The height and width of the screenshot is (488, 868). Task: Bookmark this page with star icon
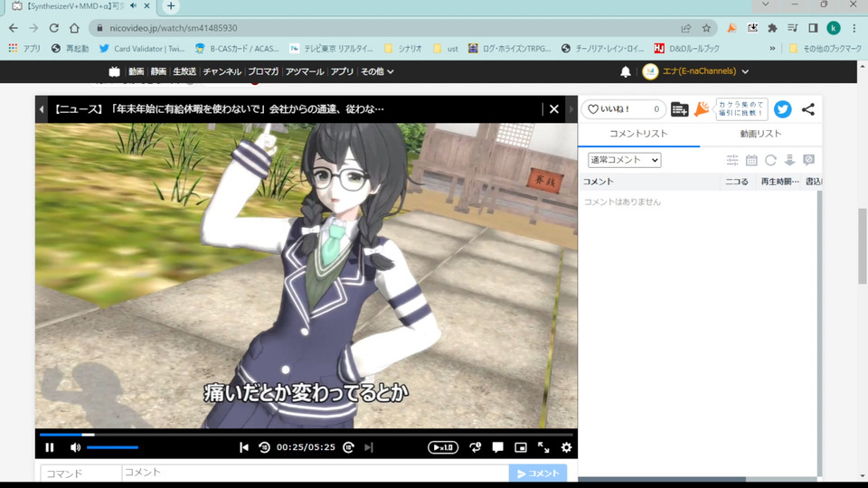point(706,28)
